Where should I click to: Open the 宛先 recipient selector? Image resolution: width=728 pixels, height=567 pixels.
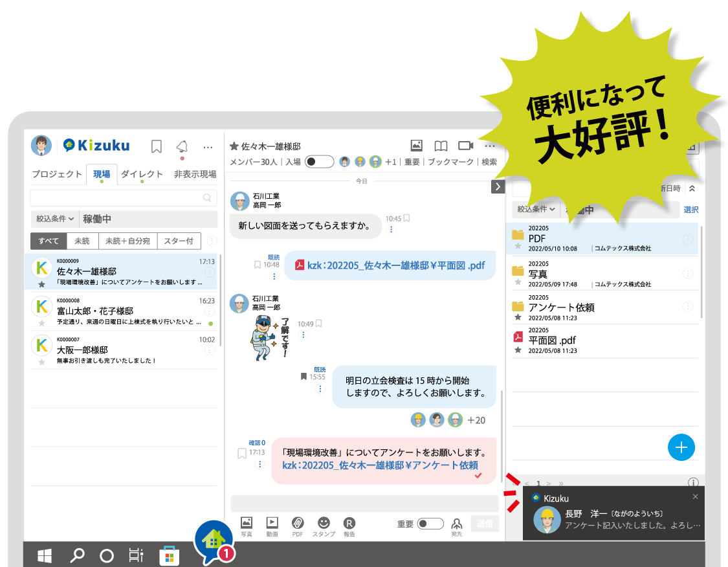[x=456, y=524]
